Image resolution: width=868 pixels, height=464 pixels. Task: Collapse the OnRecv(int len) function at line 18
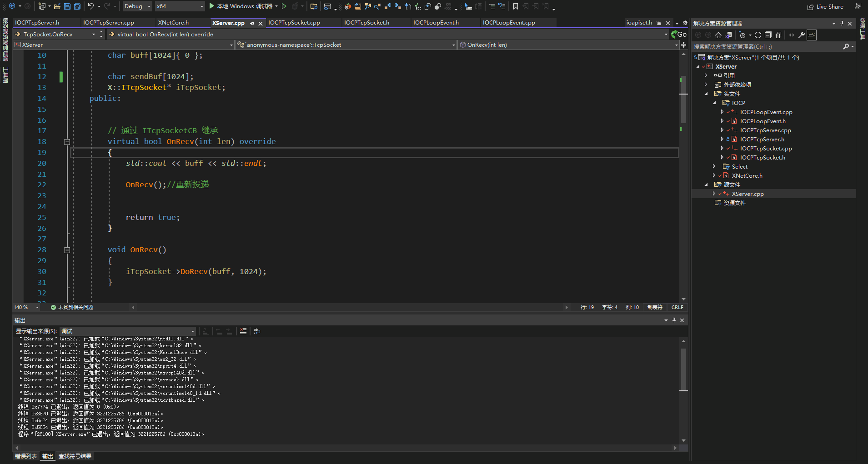pyautogui.click(x=67, y=142)
